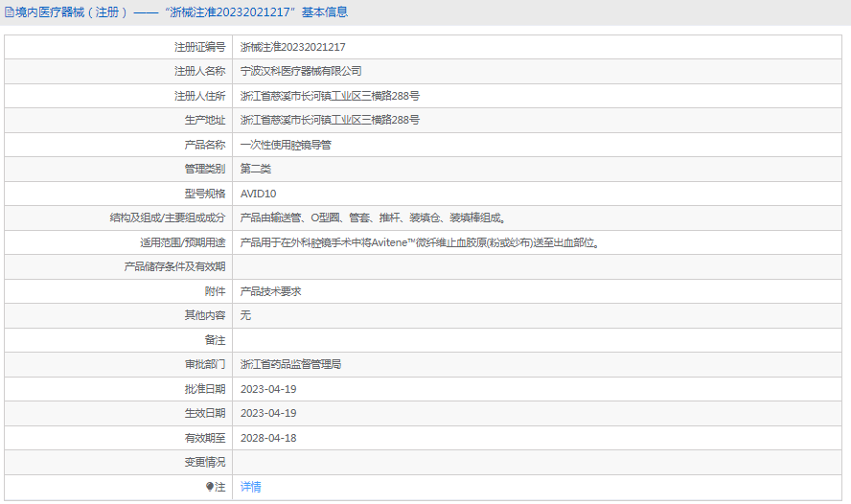The width and height of the screenshot is (851, 504).
Task: Click the 适用范围/预期用途 label
Action: coord(182,242)
